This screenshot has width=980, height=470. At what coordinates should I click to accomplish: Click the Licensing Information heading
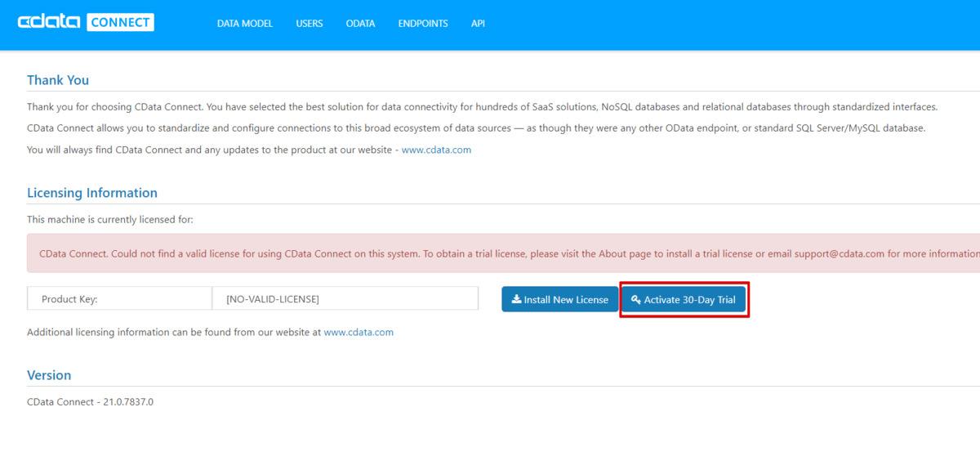pyautogui.click(x=92, y=193)
